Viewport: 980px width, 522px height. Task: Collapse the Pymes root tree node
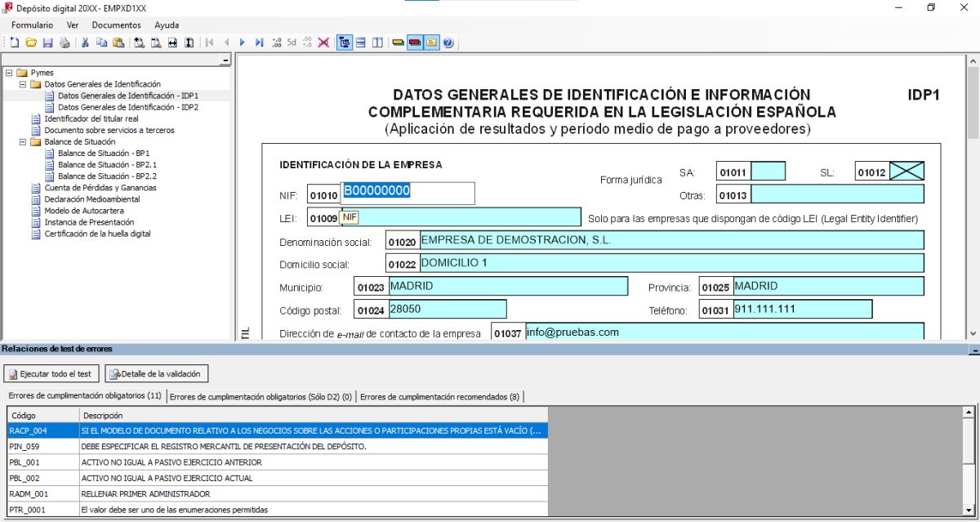(9, 73)
